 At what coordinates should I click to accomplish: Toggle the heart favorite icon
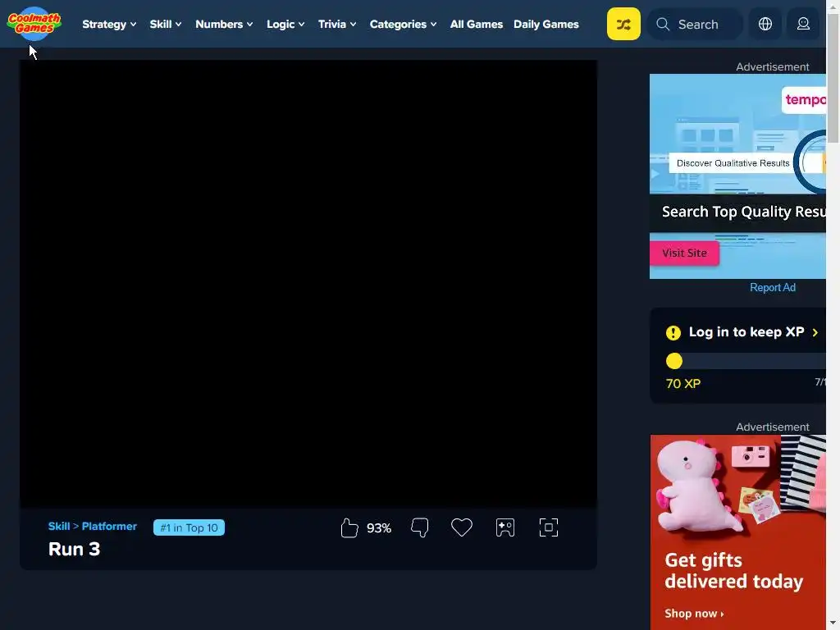[x=462, y=527]
